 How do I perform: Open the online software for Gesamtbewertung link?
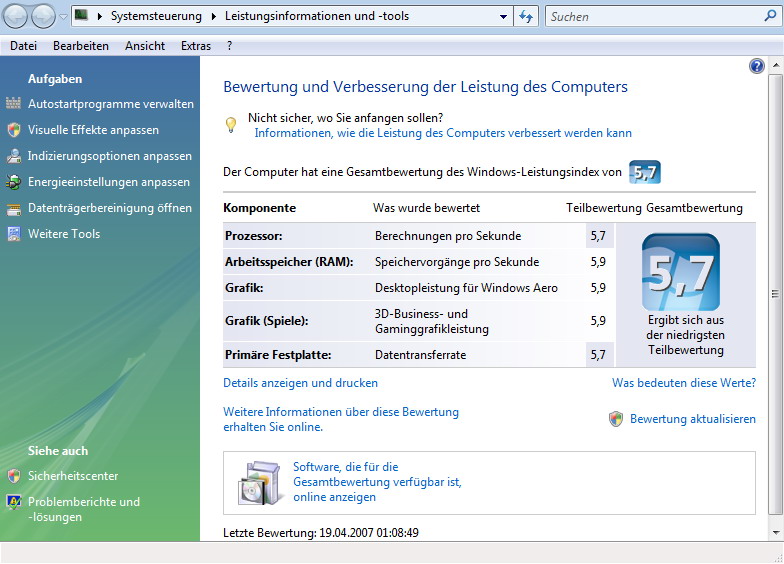point(378,482)
